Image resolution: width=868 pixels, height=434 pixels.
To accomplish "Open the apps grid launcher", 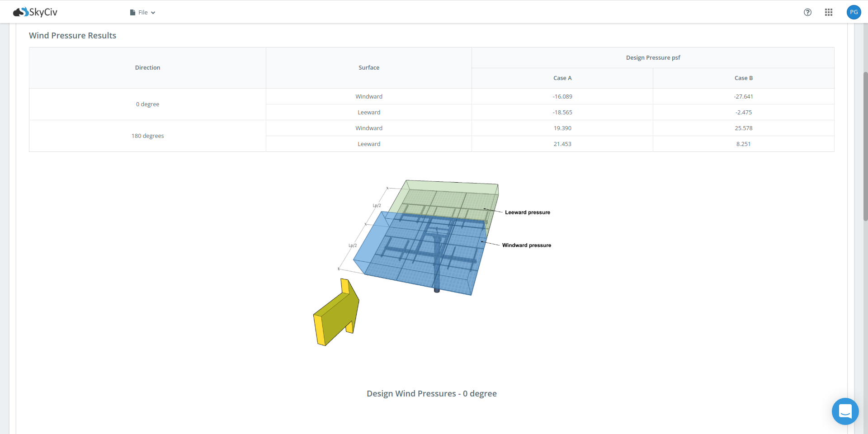I will coord(828,12).
